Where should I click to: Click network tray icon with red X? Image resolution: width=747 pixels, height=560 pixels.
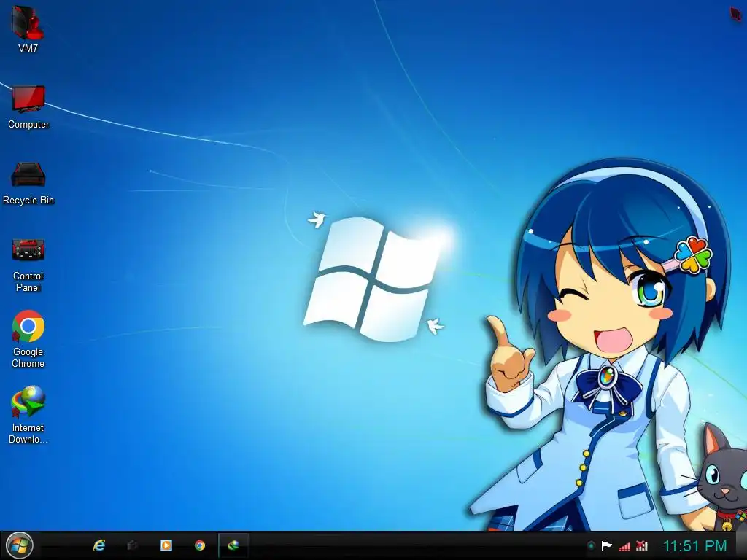pyautogui.click(x=642, y=546)
